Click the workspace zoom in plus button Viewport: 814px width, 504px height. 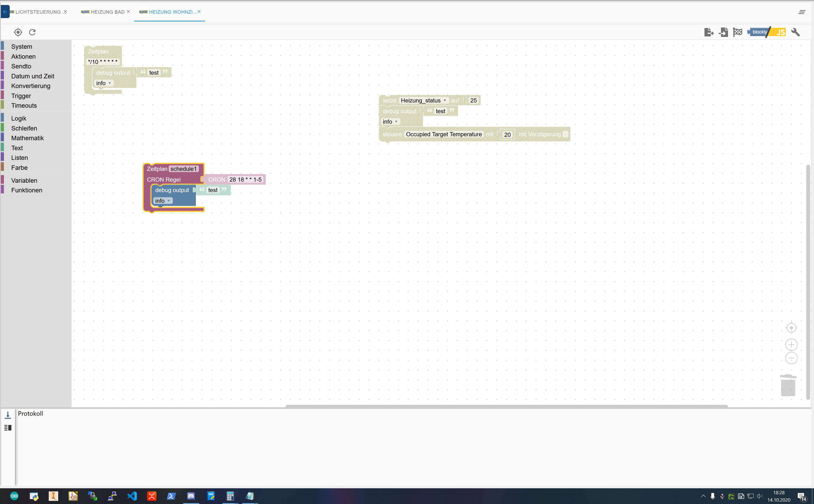point(791,344)
